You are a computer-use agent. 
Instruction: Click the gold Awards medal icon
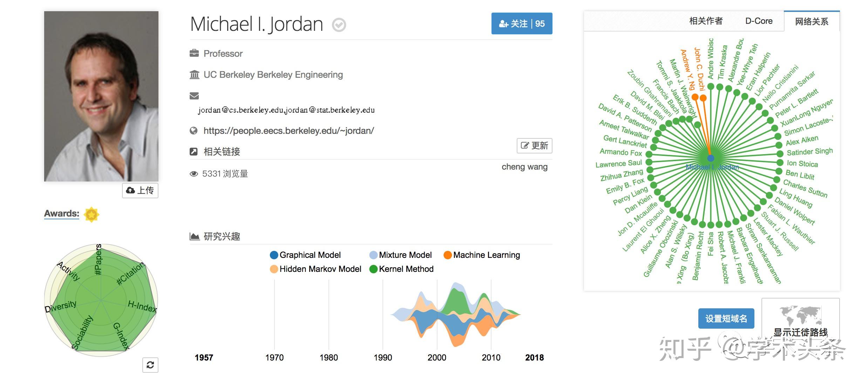point(91,214)
